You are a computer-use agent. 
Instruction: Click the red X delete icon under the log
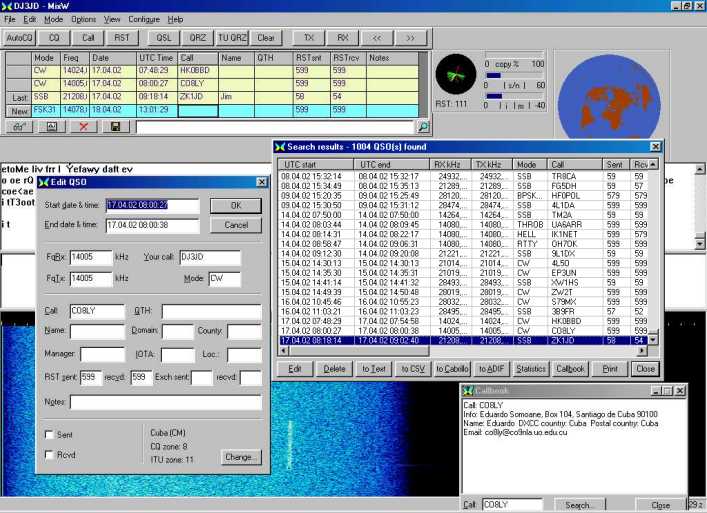click(x=84, y=127)
